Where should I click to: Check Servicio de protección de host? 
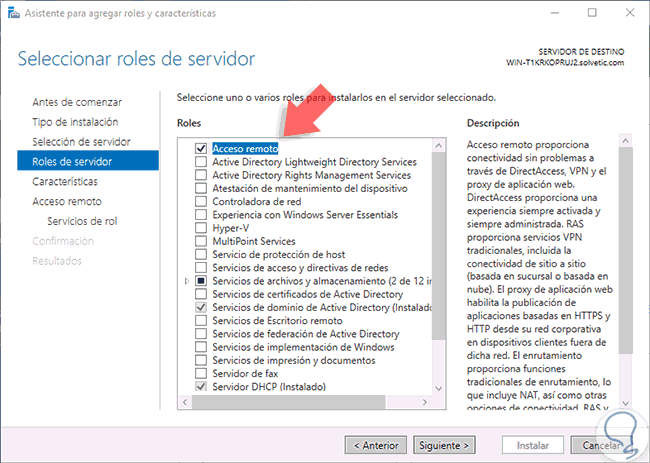[201, 255]
